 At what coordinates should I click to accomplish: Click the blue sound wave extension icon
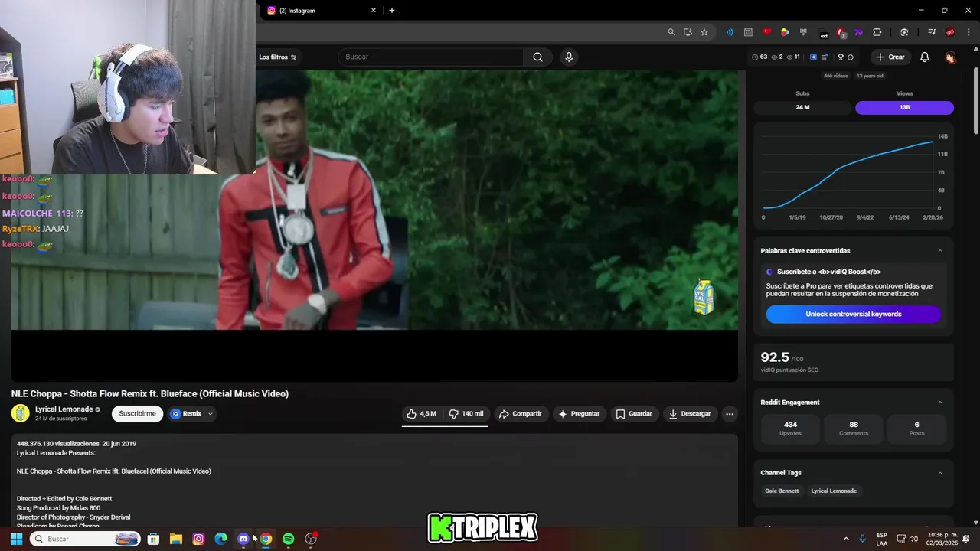[x=730, y=32]
